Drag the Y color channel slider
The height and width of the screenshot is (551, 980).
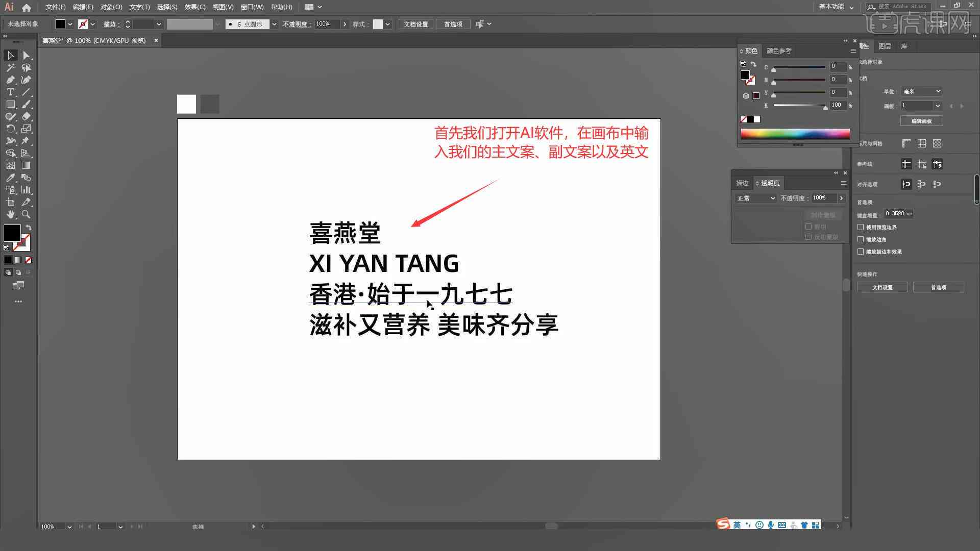pyautogui.click(x=773, y=94)
